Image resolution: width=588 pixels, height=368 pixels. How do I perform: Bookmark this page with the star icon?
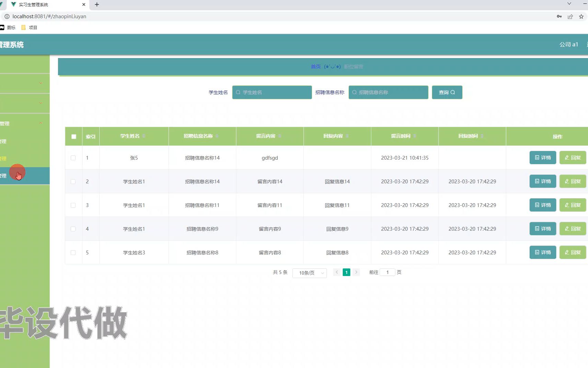pos(581,16)
